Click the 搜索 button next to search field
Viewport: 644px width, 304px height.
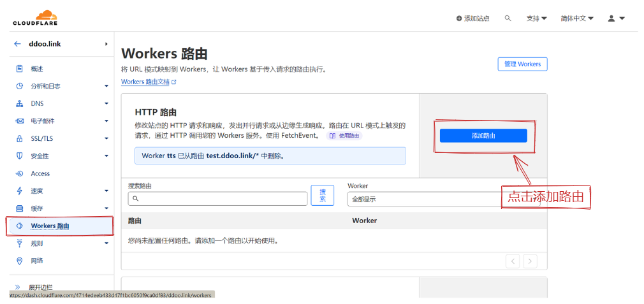pos(323,195)
